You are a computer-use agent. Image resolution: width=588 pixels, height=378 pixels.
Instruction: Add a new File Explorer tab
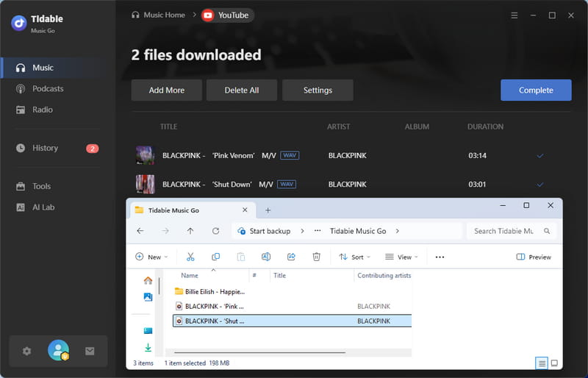(x=268, y=210)
